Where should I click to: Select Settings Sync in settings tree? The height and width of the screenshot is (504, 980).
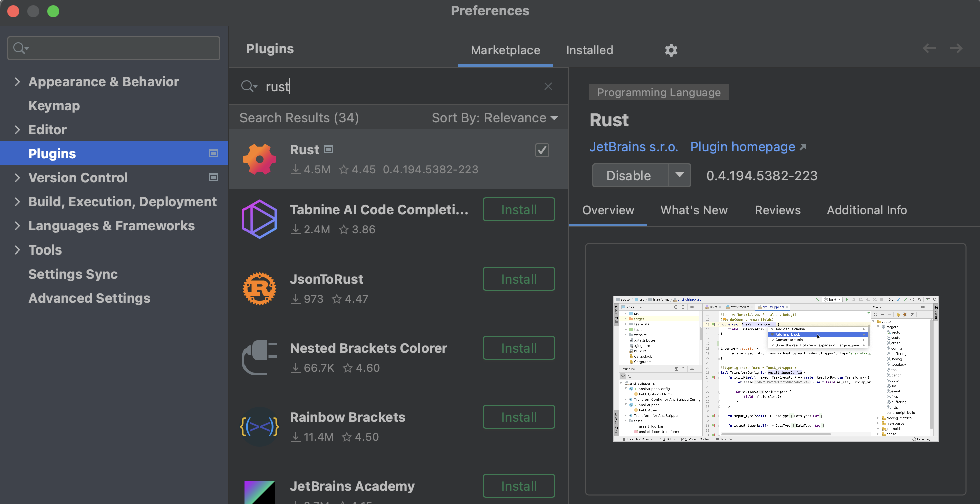[x=73, y=274]
